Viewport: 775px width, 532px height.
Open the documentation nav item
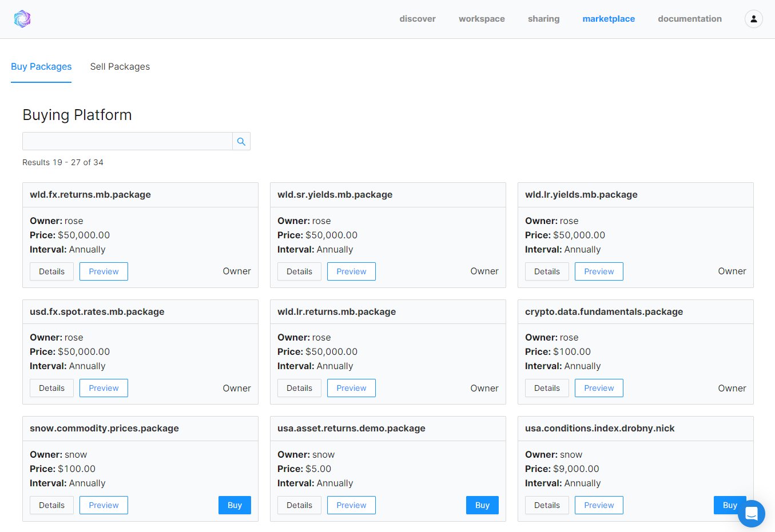pos(690,19)
